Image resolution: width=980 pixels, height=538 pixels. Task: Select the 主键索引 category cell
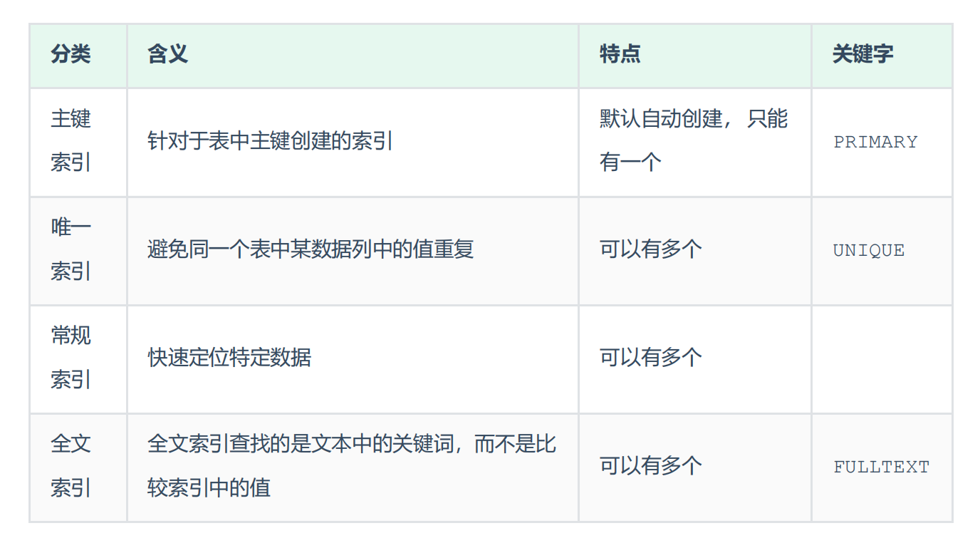coord(71,141)
